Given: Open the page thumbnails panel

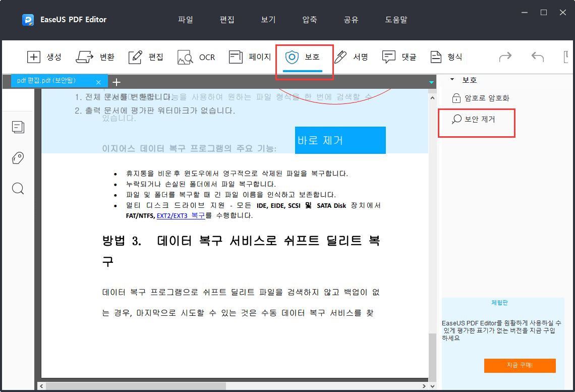Looking at the screenshot, I should [x=18, y=127].
